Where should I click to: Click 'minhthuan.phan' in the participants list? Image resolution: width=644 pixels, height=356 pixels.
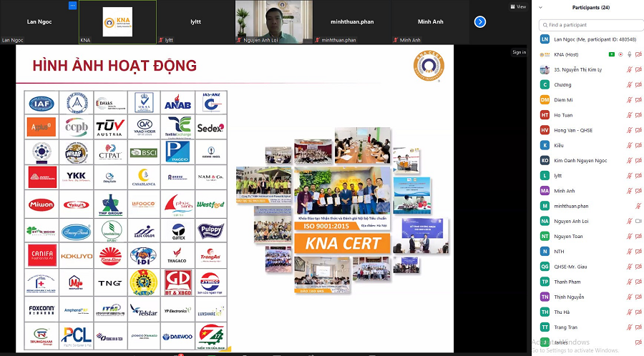point(571,207)
